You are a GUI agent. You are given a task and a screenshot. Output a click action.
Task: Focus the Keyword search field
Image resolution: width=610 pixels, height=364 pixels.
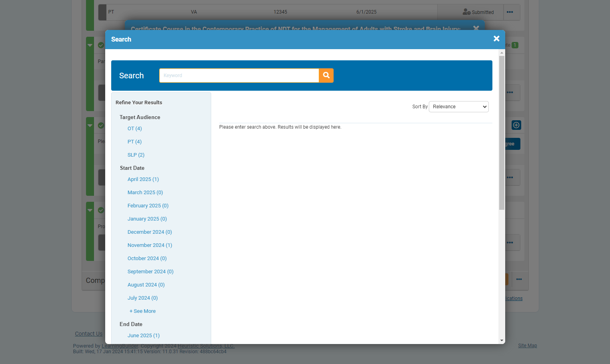pos(239,76)
